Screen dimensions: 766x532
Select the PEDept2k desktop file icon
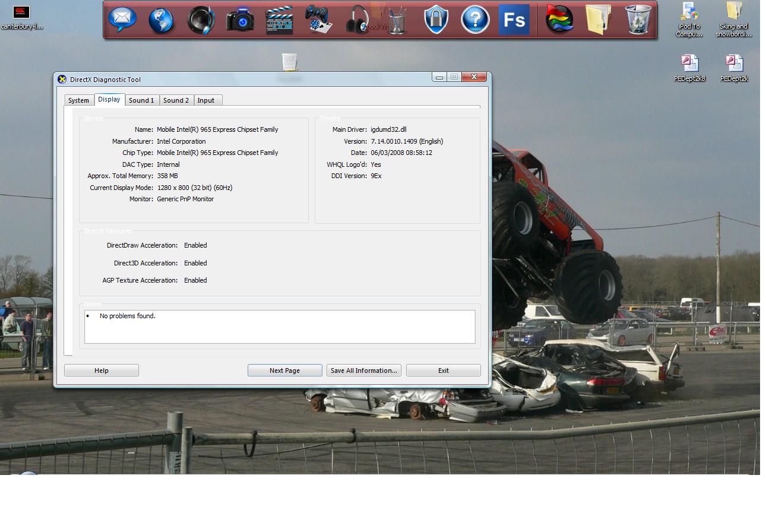click(734, 68)
